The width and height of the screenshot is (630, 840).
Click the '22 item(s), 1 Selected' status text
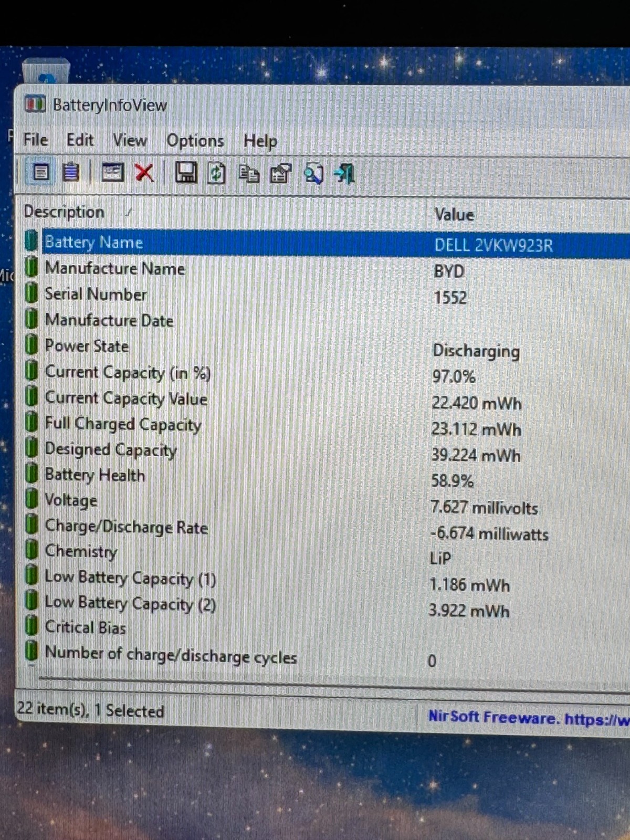click(90, 710)
